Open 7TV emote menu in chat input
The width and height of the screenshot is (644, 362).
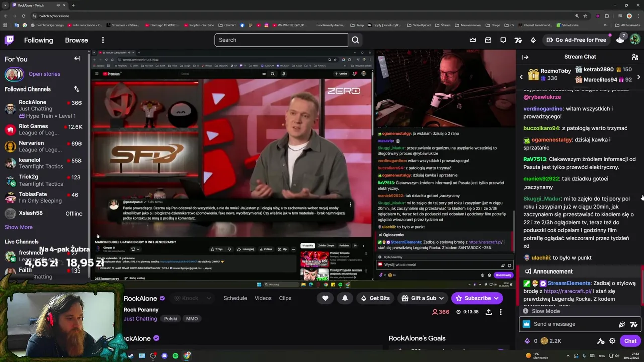point(634,324)
